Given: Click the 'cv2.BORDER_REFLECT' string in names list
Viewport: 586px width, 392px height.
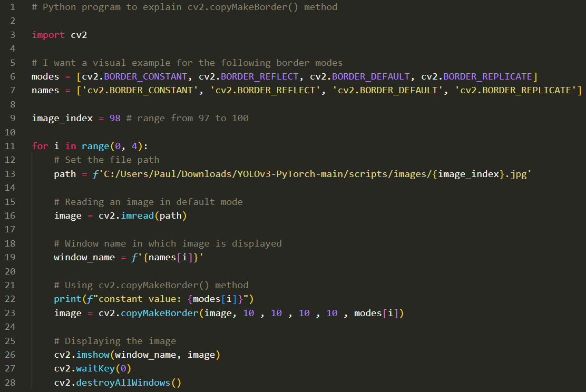Looking at the screenshot, I should point(265,91).
